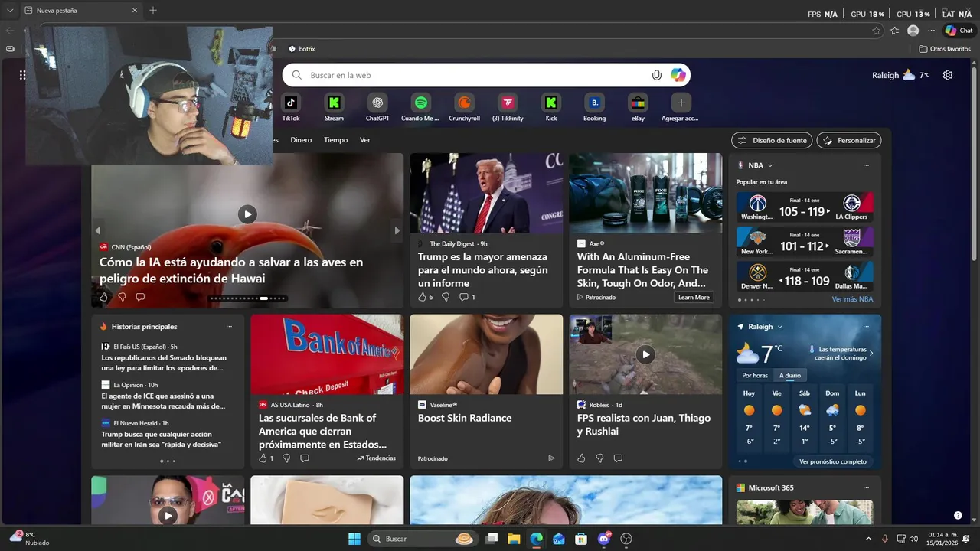Open browser three-dot settings menu
This screenshot has width=980, height=551.
tap(931, 31)
